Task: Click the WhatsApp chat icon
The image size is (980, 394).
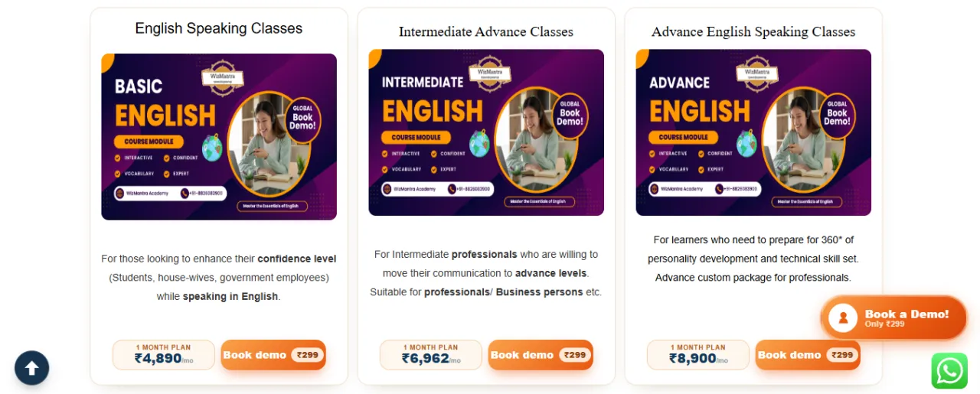Action: 949,371
